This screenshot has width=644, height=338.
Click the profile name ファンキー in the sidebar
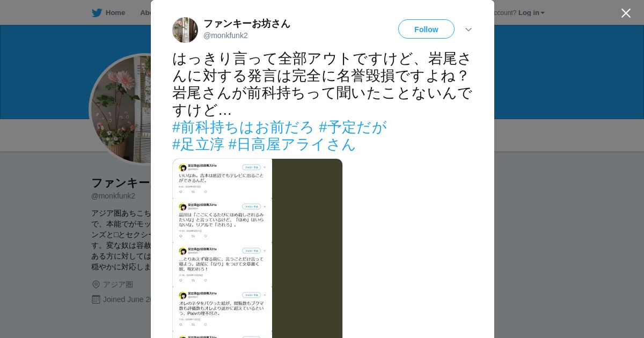[x=121, y=182]
